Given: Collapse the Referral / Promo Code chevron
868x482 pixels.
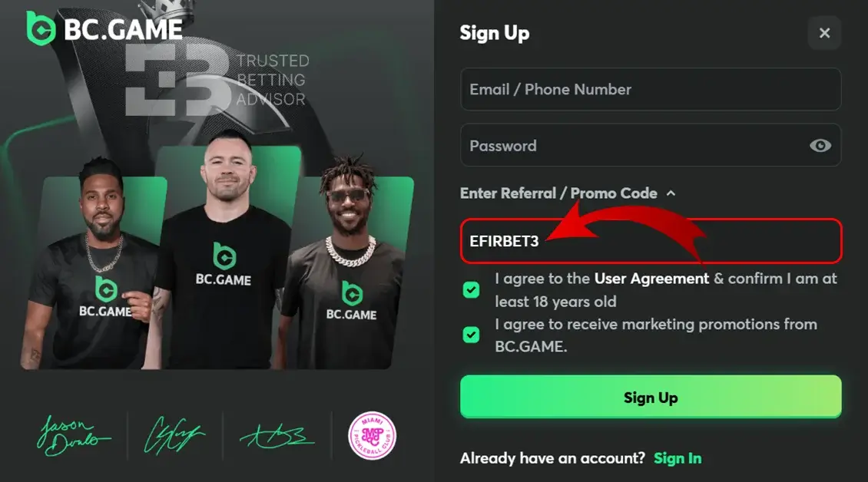Looking at the screenshot, I should click(671, 193).
